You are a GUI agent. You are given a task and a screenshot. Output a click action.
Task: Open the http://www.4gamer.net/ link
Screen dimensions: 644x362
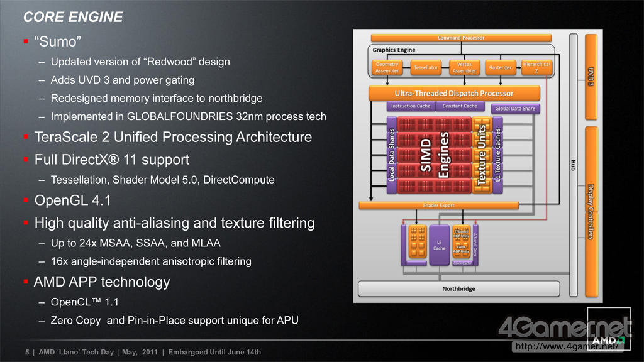pyautogui.click(x=567, y=346)
